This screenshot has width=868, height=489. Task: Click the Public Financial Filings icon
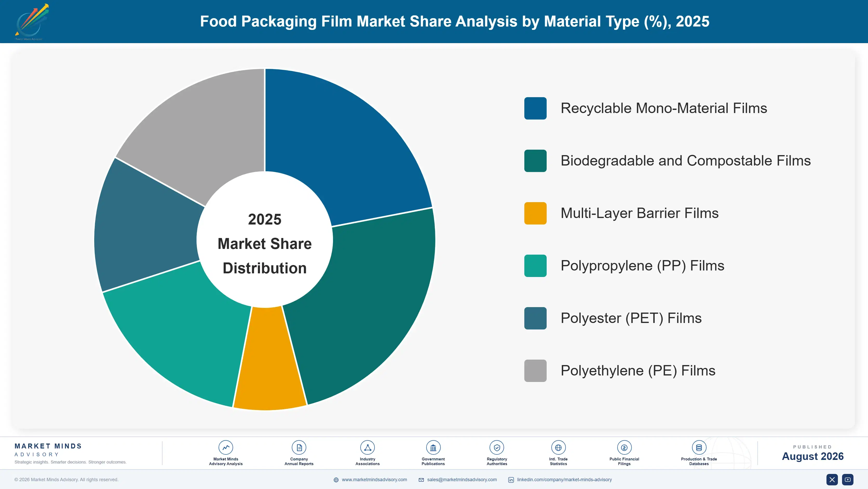[624, 447]
